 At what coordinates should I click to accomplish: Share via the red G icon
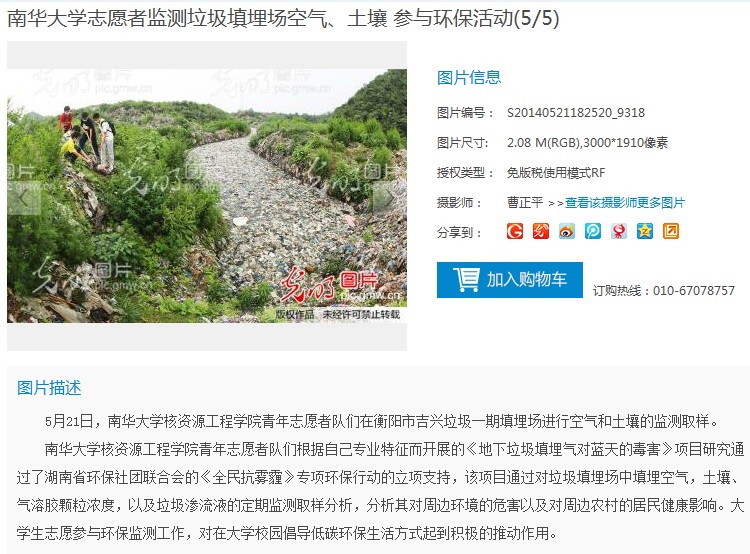click(x=515, y=231)
